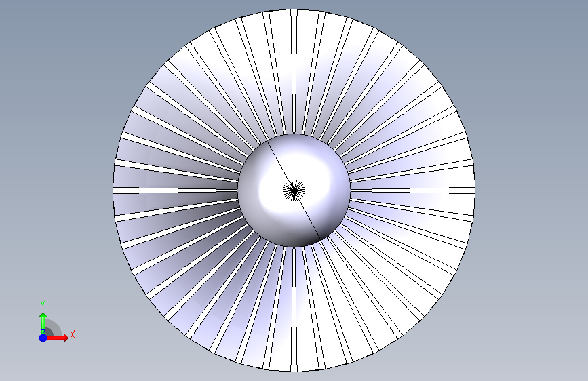Screen dimensions: 588x381
Task: Click the green Y axis arrow of triad
Action: 43,323
